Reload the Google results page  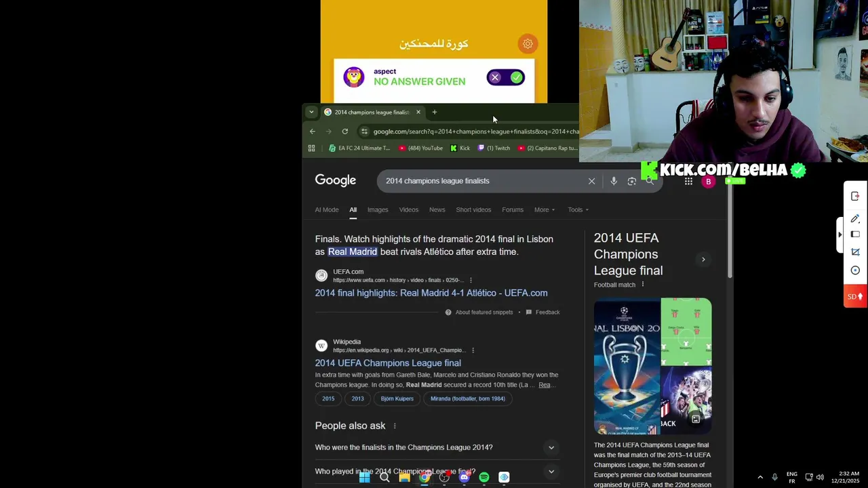tap(345, 131)
